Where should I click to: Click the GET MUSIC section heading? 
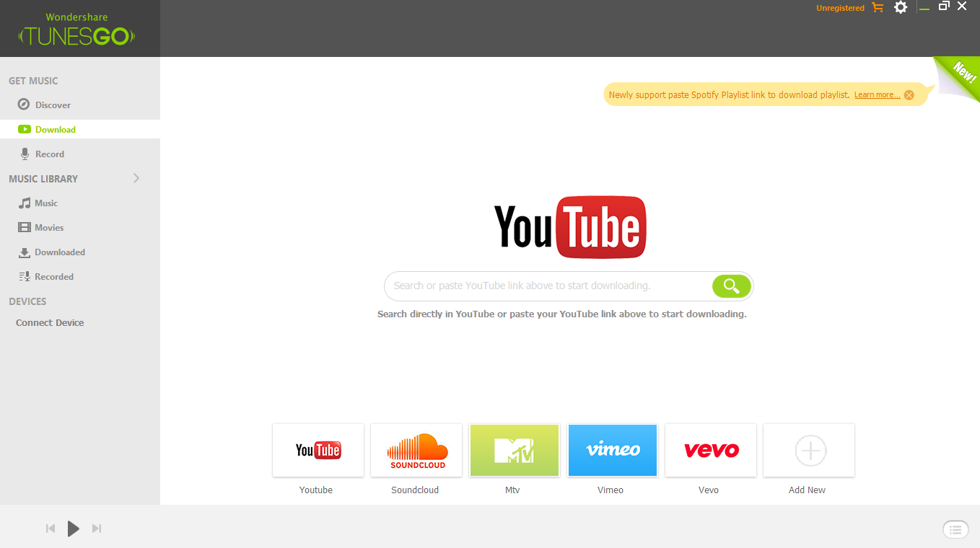(33, 81)
